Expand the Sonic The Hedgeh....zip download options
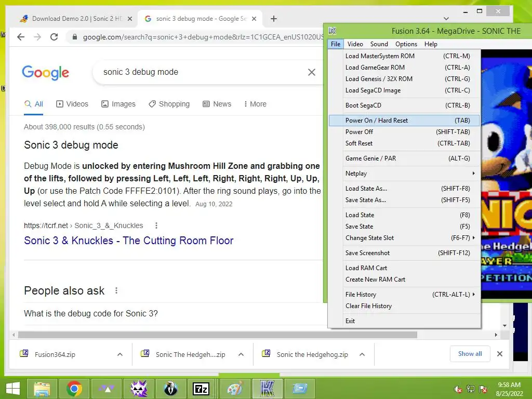Viewport: 532px width, 399px height. point(241,354)
